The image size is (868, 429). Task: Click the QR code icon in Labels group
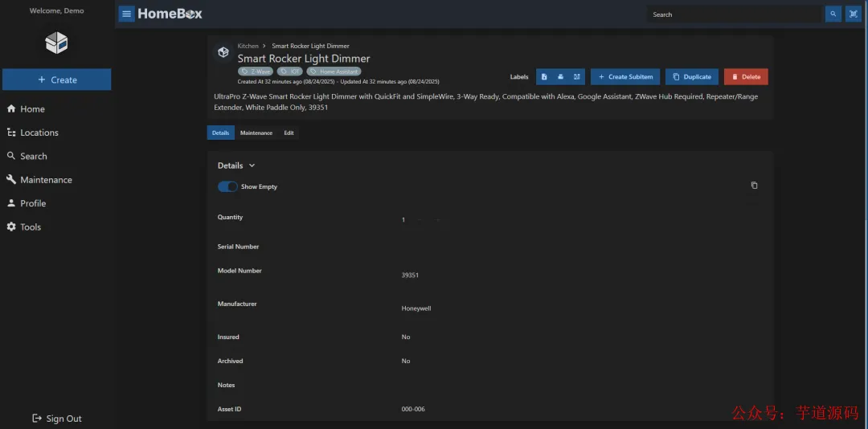pyautogui.click(x=576, y=77)
